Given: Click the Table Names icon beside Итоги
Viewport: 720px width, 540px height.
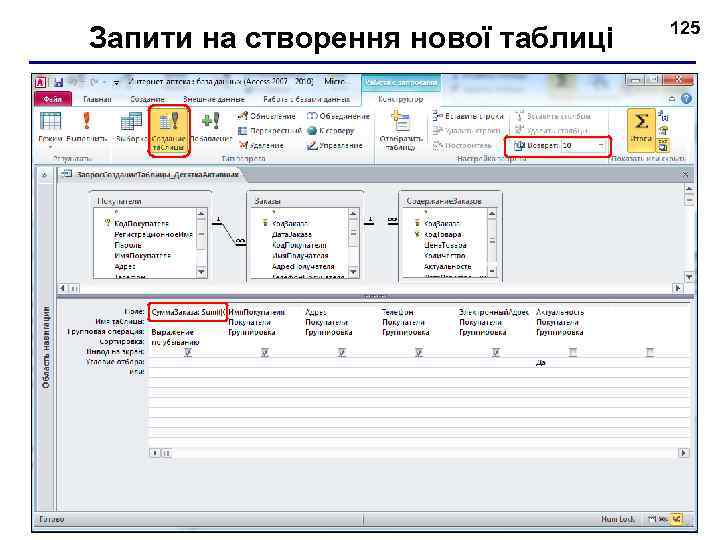Looking at the screenshot, I should pos(664,146).
